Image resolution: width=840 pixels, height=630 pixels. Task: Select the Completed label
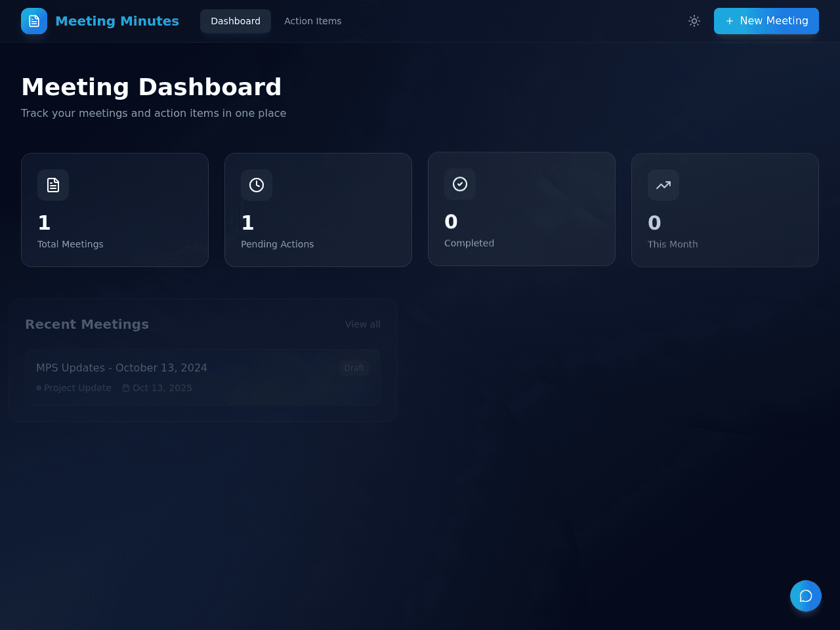tap(469, 243)
